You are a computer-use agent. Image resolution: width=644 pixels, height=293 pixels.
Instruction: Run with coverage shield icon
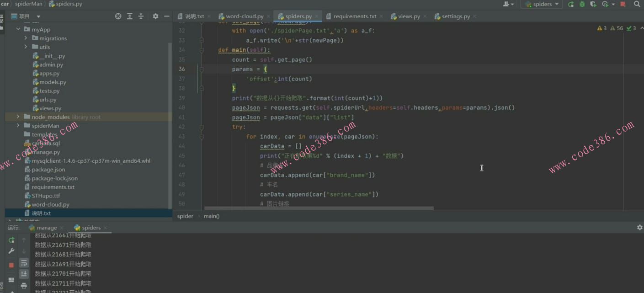click(593, 4)
